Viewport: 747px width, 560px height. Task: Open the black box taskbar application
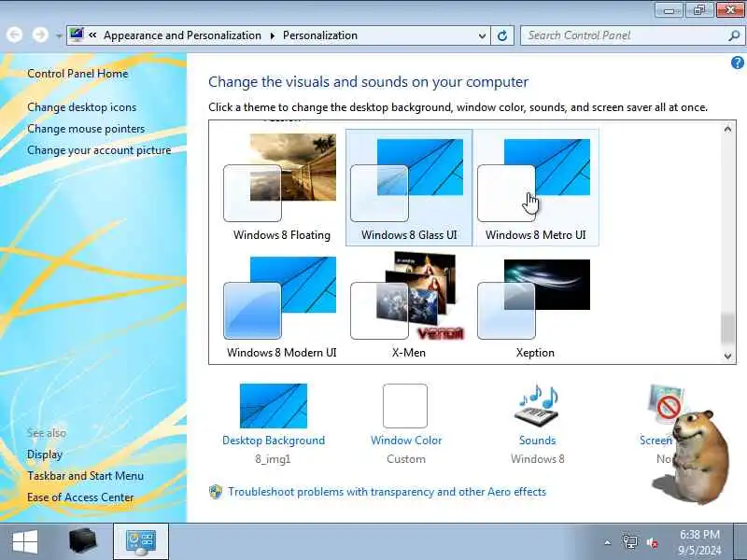(83, 541)
